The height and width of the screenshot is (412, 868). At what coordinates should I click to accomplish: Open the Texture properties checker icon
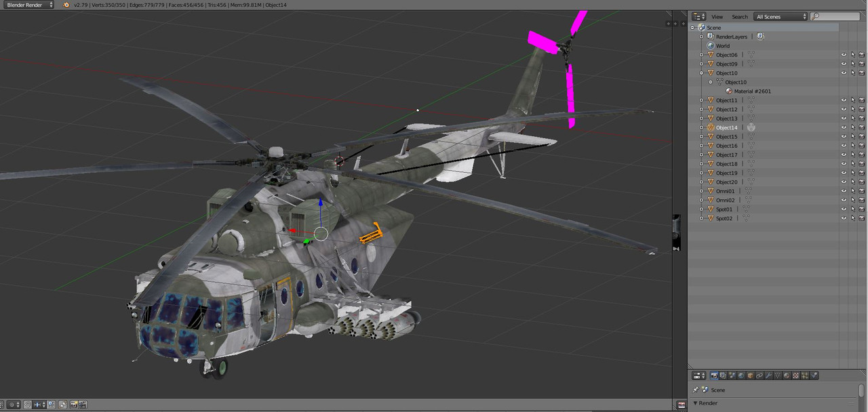[x=795, y=375]
